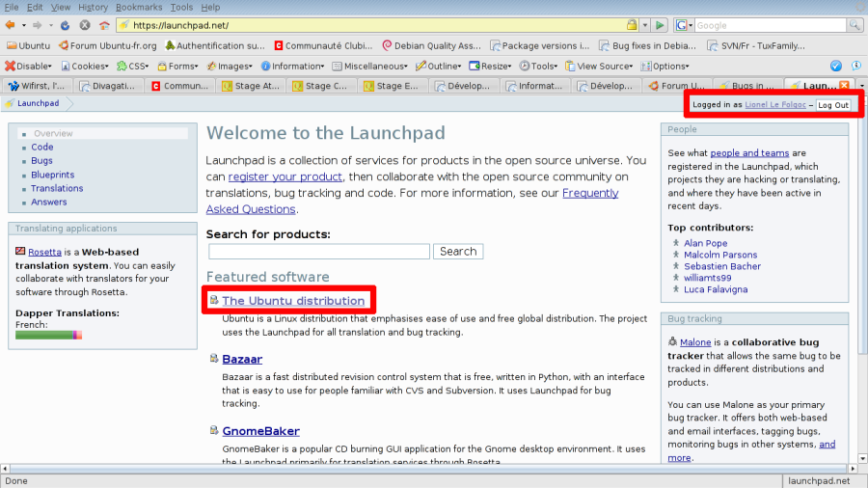The image size is (868, 488).
Task: Expand the Cookies toolbar menu
Action: coord(85,66)
